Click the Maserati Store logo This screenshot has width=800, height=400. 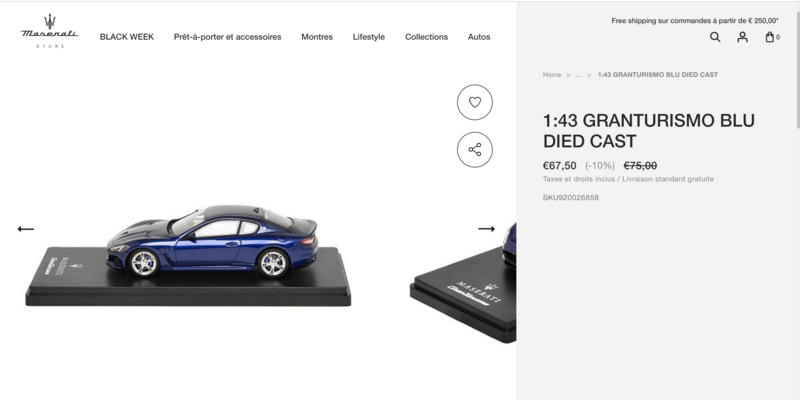(x=49, y=31)
